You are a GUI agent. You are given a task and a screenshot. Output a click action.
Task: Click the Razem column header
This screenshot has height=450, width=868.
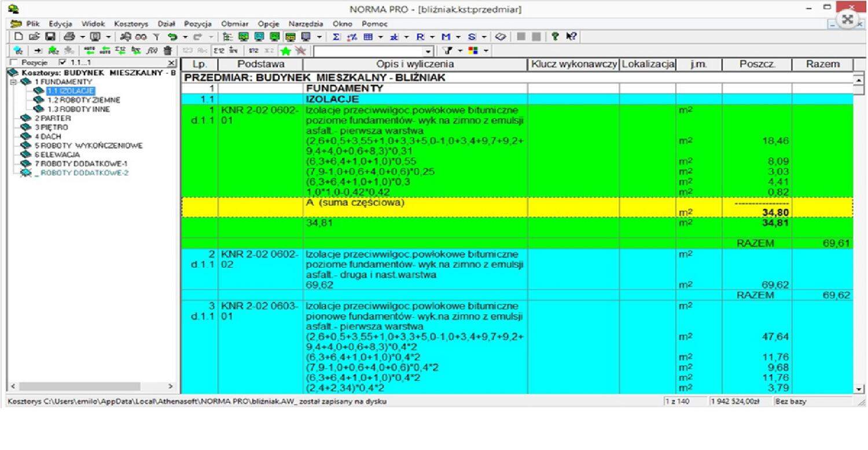(x=822, y=64)
